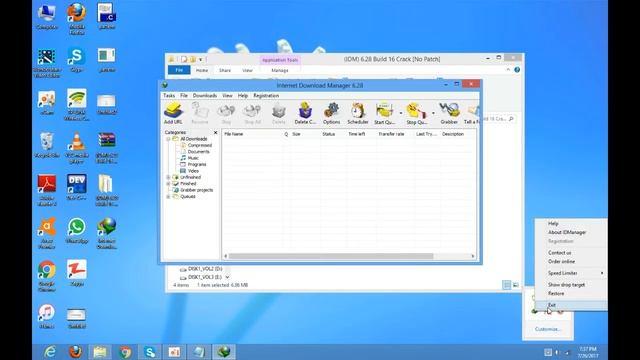Image resolution: width=640 pixels, height=360 pixels.
Task: Open the Options gear icon
Action: pos(331,113)
